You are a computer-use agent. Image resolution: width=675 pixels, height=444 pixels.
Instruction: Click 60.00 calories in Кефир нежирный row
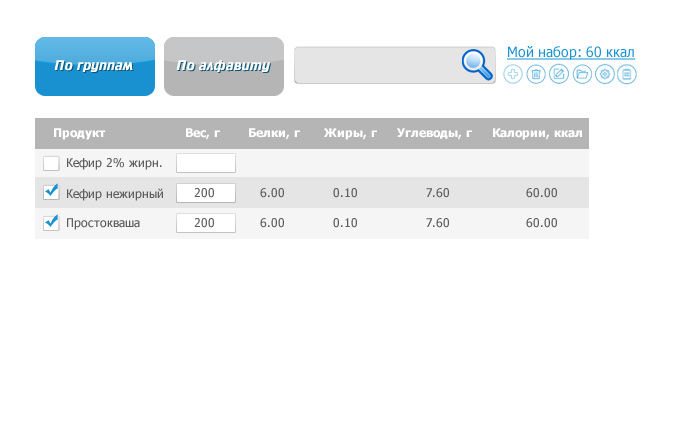[542, 193]
